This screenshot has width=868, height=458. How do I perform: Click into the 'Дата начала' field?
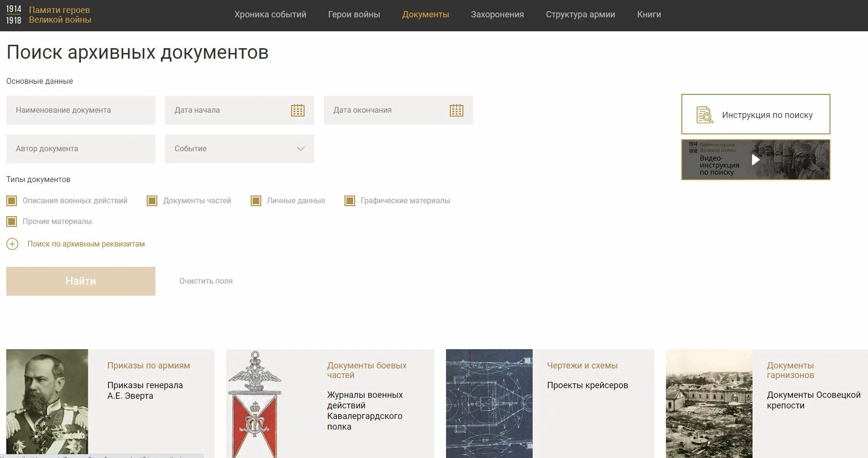pyautogui.click(x=240, y=110)
